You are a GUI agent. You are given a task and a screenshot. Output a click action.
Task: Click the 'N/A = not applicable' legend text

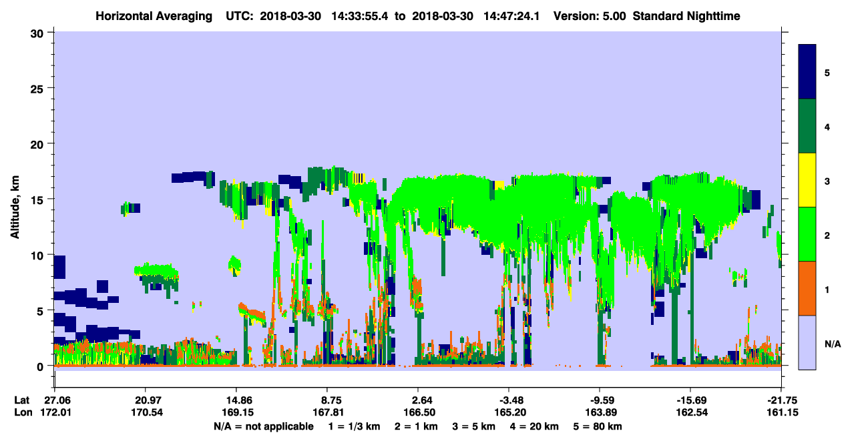[264, 426]
